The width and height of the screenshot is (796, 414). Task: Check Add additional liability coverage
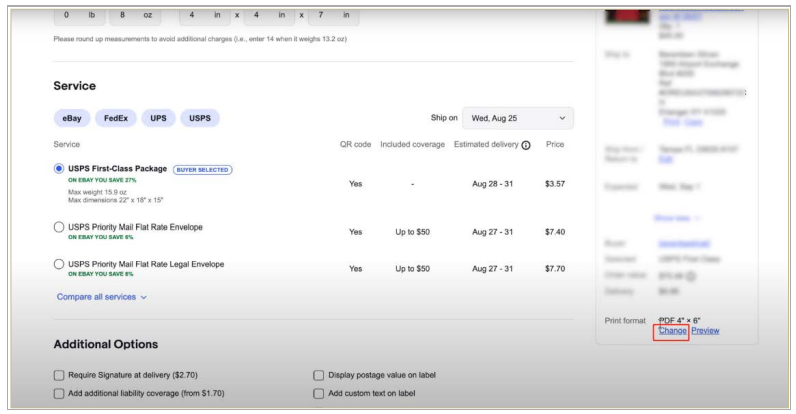click(59, 393)
